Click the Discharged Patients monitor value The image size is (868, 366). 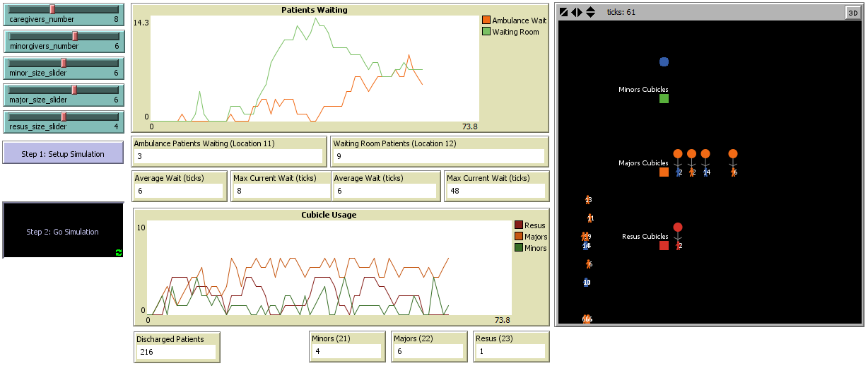point(176,352)
